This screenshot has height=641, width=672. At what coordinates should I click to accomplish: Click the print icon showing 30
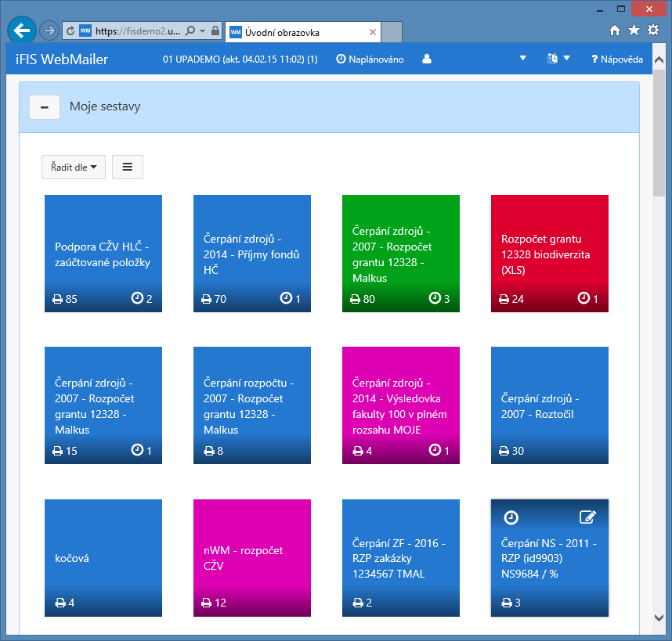coord(504,451)
